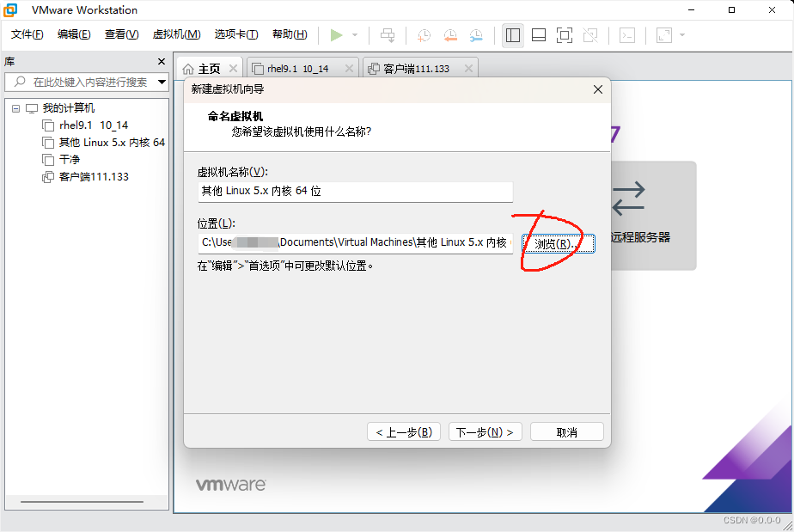Image resolution: width=794 pixels, height=532 pixels.
Task: Click the green power on play icon
Action: click(336, 35)
